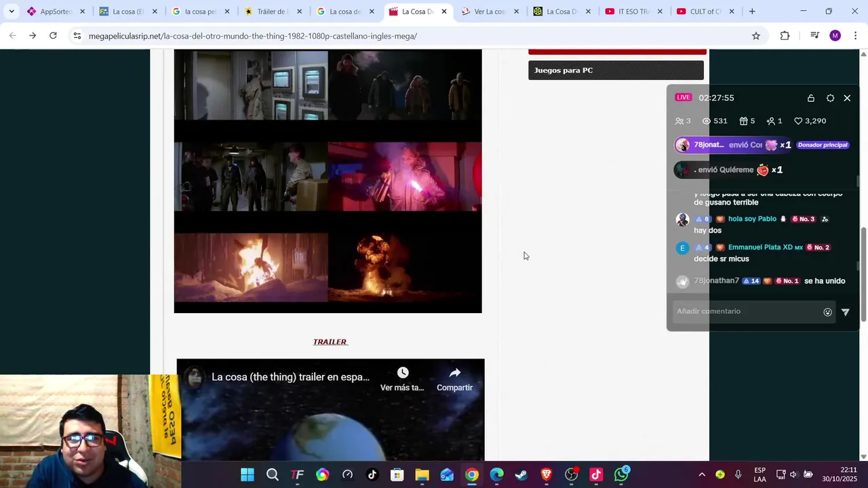Open Chrome three-dot menu
This screenshot has height=488, width=868.
[856, 36]
